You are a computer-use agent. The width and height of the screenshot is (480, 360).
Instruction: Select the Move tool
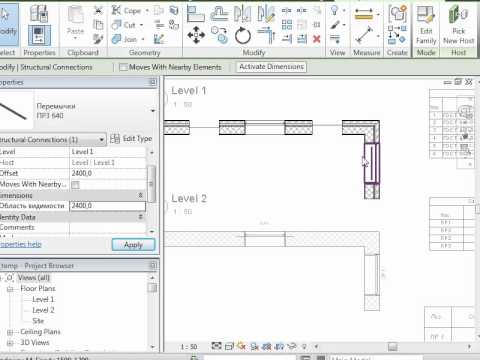(x=196, y=35)
